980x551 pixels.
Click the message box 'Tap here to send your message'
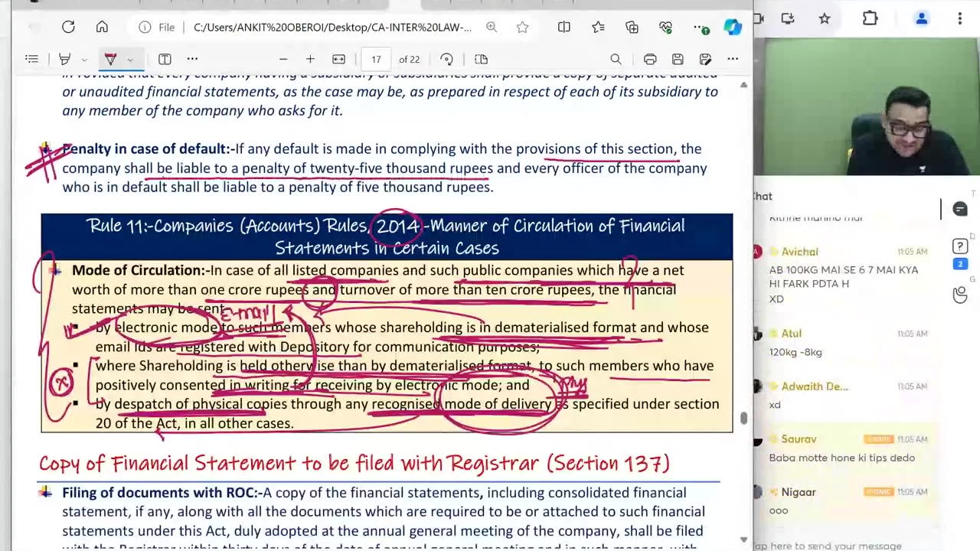pyautogui.click(x=827, y=546)
